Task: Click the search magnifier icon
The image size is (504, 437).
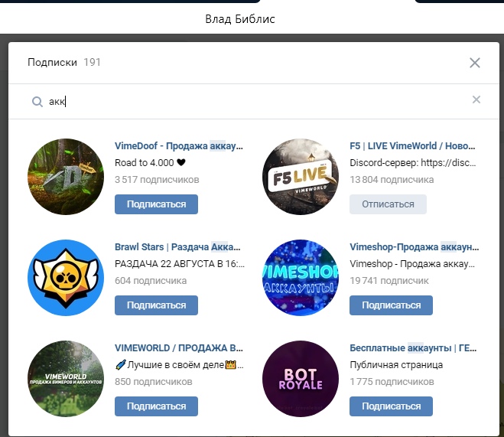Action: click(x=36, y=101)
